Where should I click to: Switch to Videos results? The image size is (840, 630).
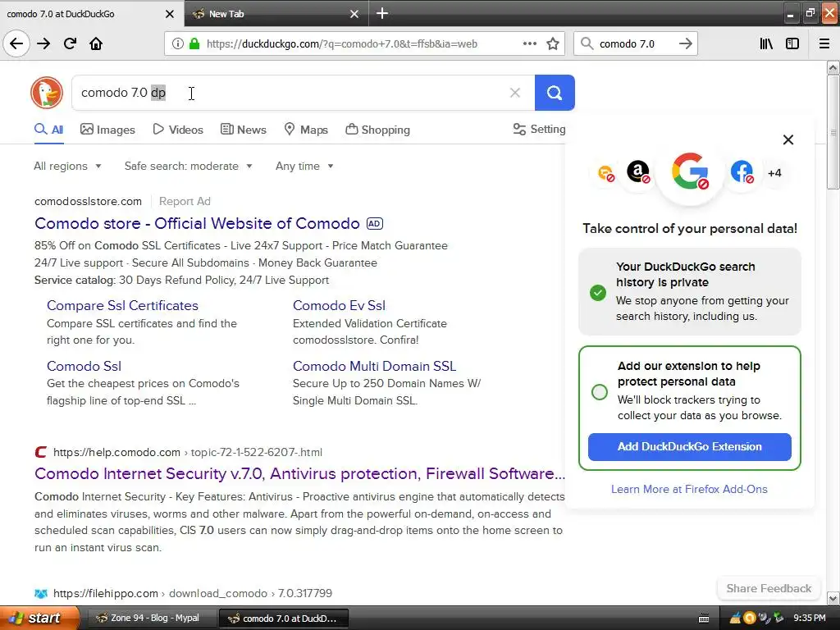pyautogui.click(x=178, y=130)
